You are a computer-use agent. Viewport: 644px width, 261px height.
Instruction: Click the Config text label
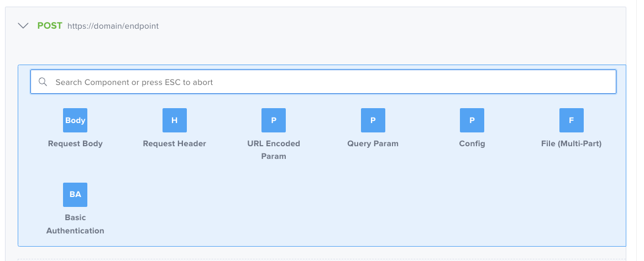[x=472, y=143]
